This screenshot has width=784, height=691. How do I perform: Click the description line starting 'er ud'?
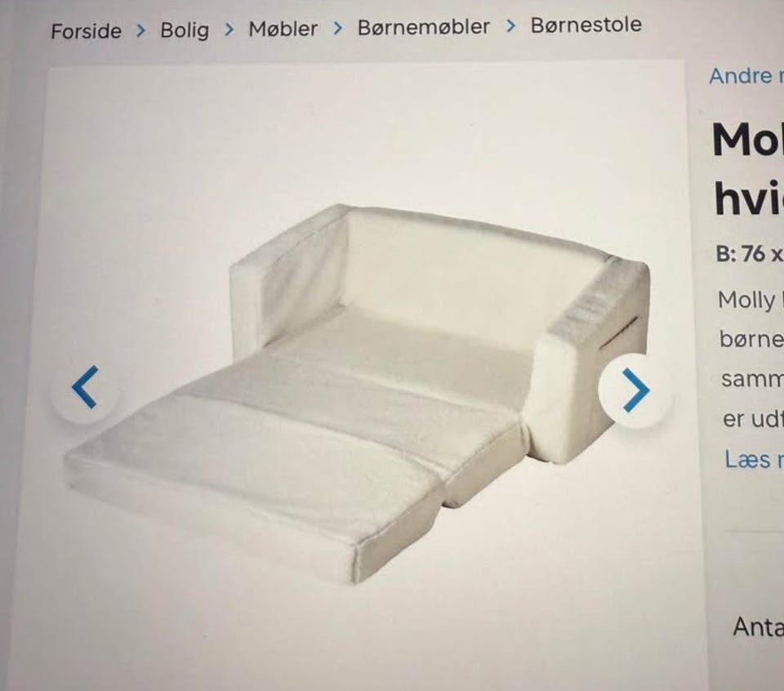click(x=752, y=419)
